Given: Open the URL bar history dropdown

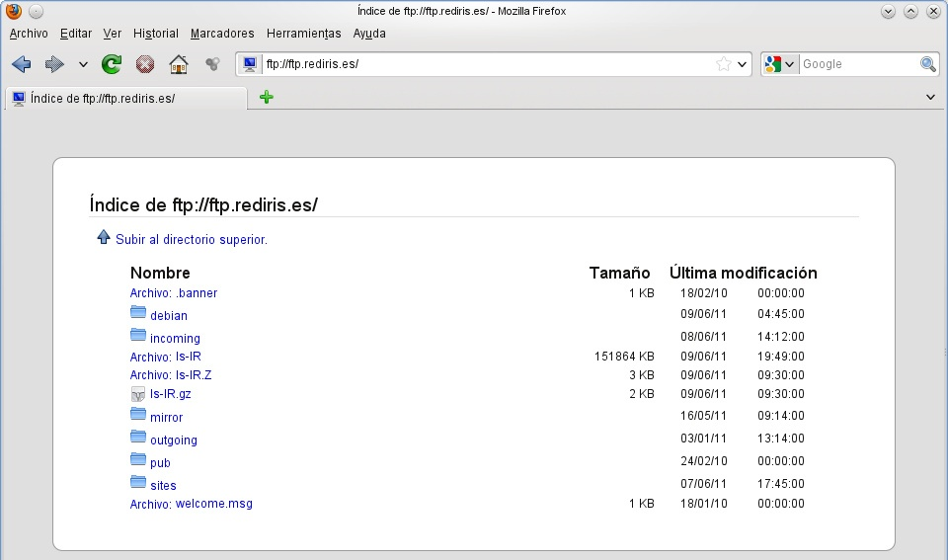Looking at the screenshot, I should click(x=742, y=65).
